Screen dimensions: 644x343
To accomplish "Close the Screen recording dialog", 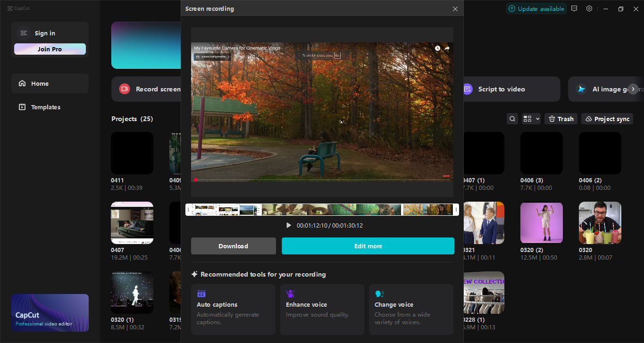I will pyautogui.click(x=455, y=9).
